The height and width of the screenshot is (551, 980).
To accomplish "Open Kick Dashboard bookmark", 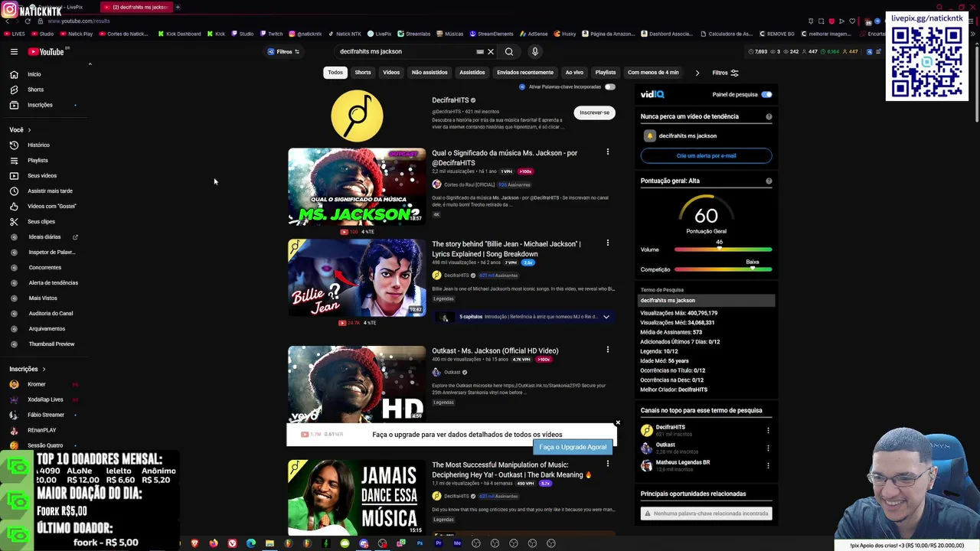I will 179,34.
